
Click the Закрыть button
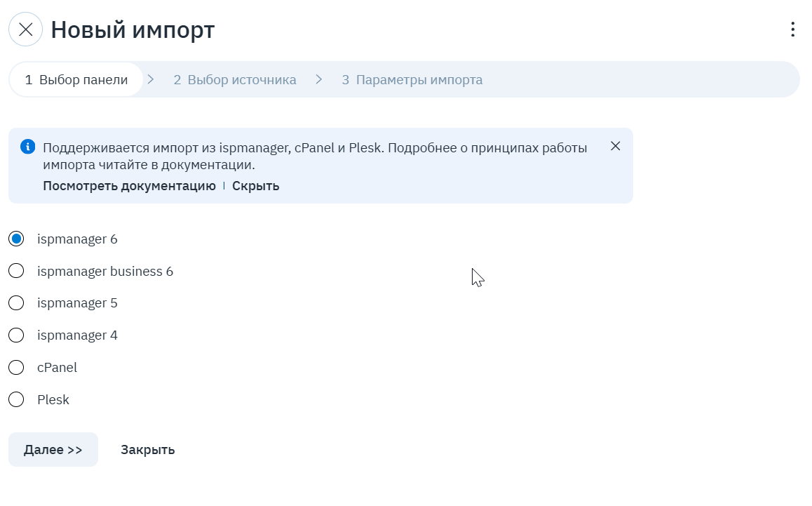147,449
